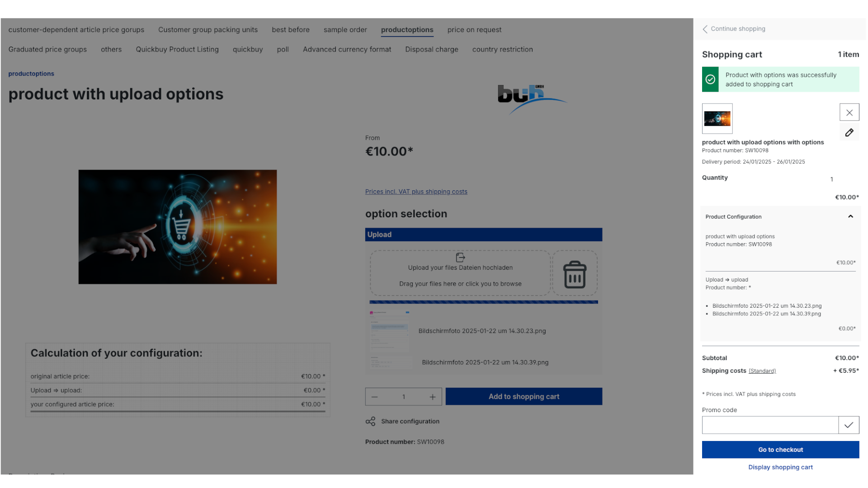
Task: Click Add to shopping cart button
Action: [x=524, y=396]
